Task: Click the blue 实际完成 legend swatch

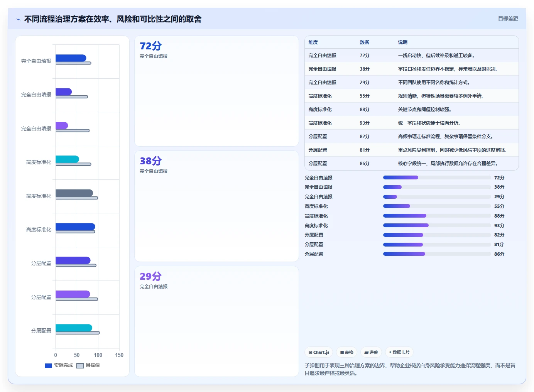Action: click(48, 366)
